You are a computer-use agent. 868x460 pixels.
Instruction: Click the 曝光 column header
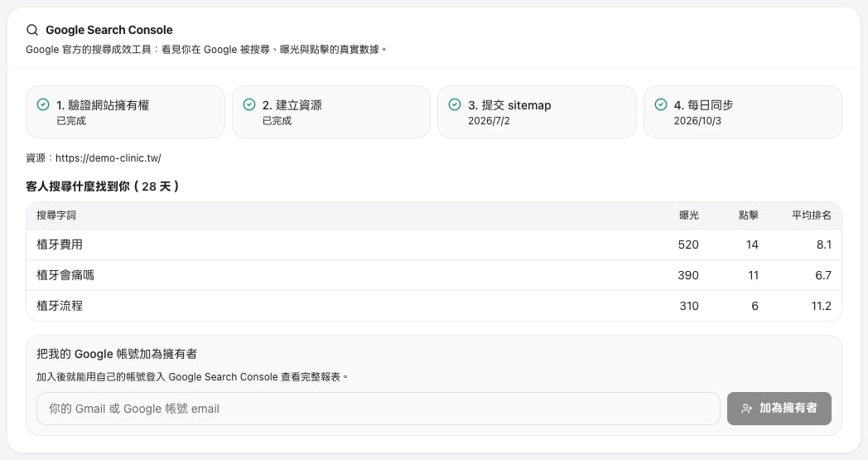[x=688, y=215]
